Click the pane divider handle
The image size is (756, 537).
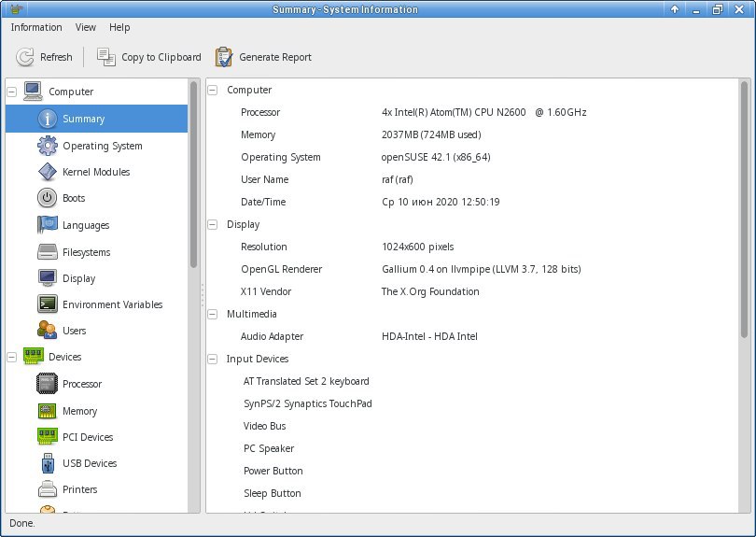click(x=203, y=295)
